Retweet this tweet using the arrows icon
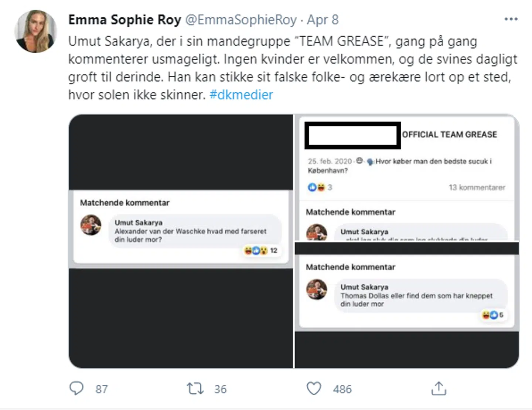This screenshot has width=532, height=410. (x=195, y=389)
